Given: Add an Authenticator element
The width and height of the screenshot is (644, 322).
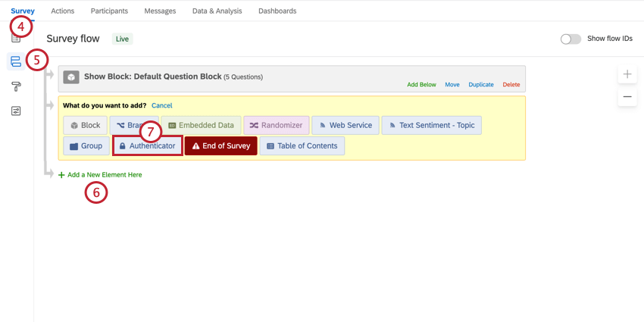Looking at the screenshot, I should pos(148,145).
